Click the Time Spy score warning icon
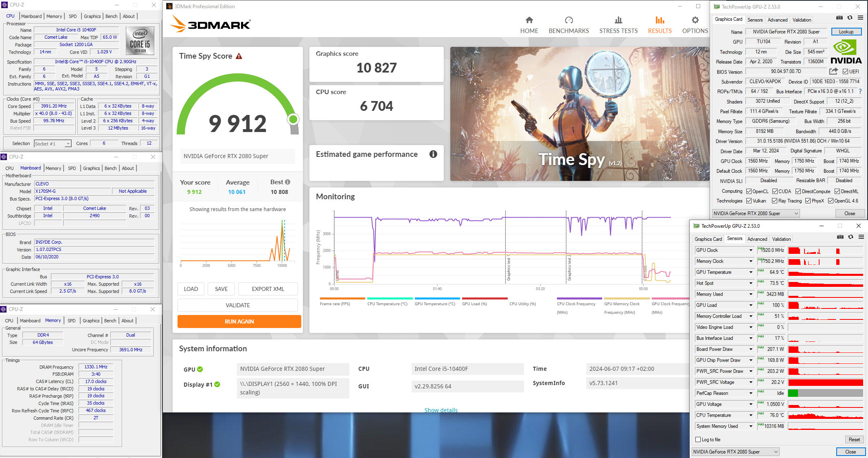Image resolution: width=868 pixels, height=458 pixels. 239,56
